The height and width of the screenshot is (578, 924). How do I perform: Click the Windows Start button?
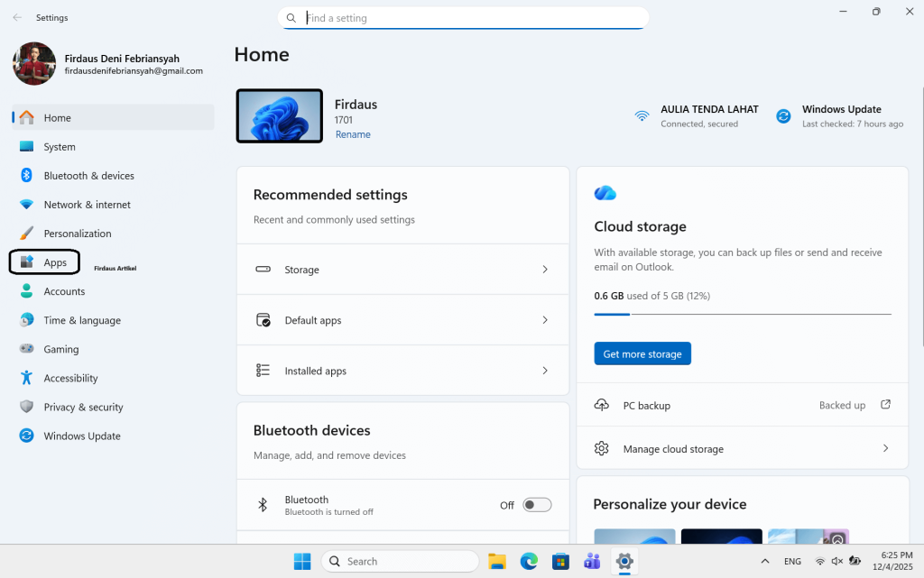click(302, 562)
